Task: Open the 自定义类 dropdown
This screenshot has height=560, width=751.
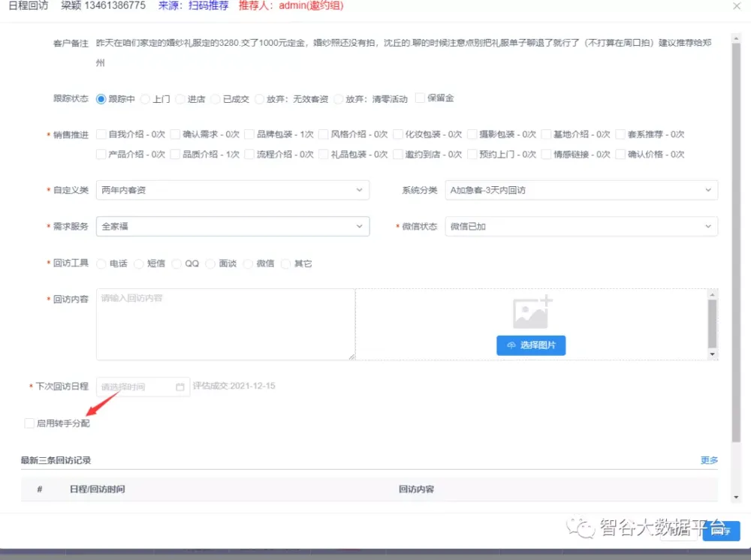Action: 233,191
